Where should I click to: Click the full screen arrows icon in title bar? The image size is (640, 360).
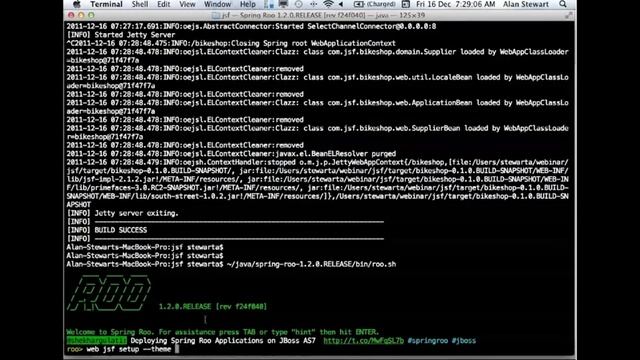pyautogui.click(x=569, y=16)
